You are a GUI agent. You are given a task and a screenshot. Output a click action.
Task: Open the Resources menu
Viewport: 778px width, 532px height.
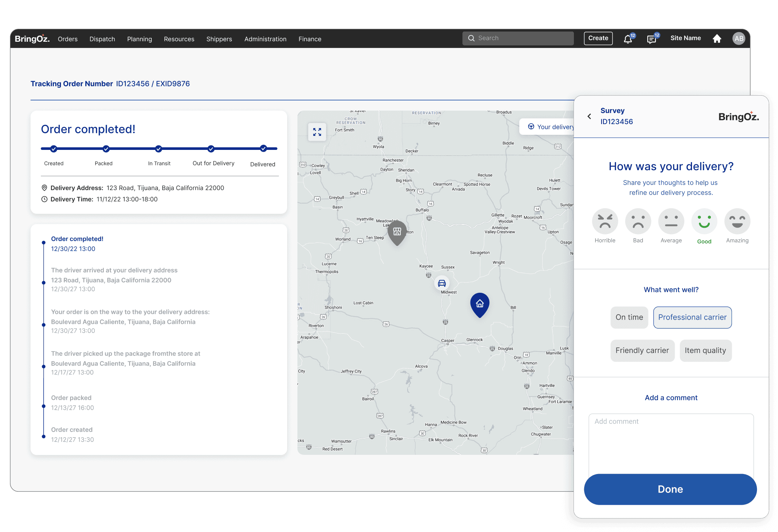point(179,39)
